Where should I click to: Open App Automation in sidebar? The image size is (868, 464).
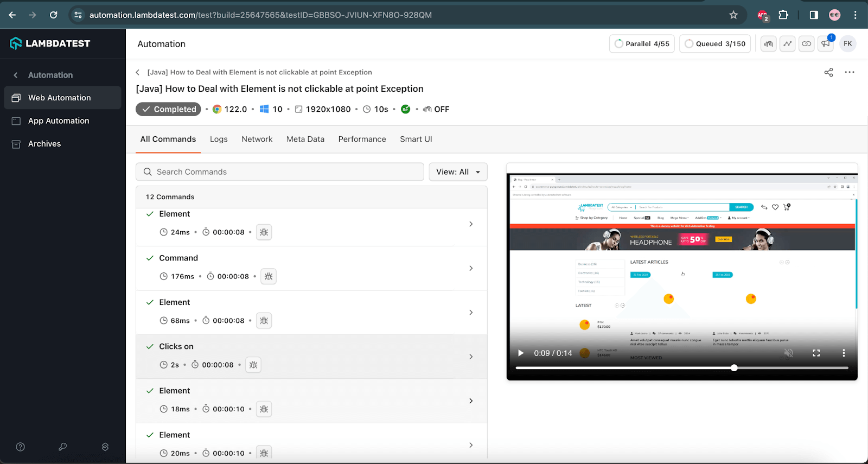pyautogui.click(x=63, y=120)
